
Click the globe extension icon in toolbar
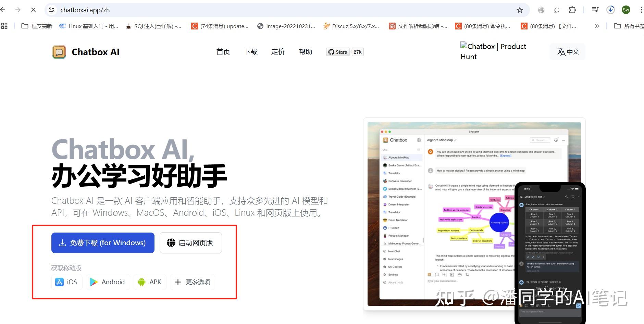(x=541, y=10)
